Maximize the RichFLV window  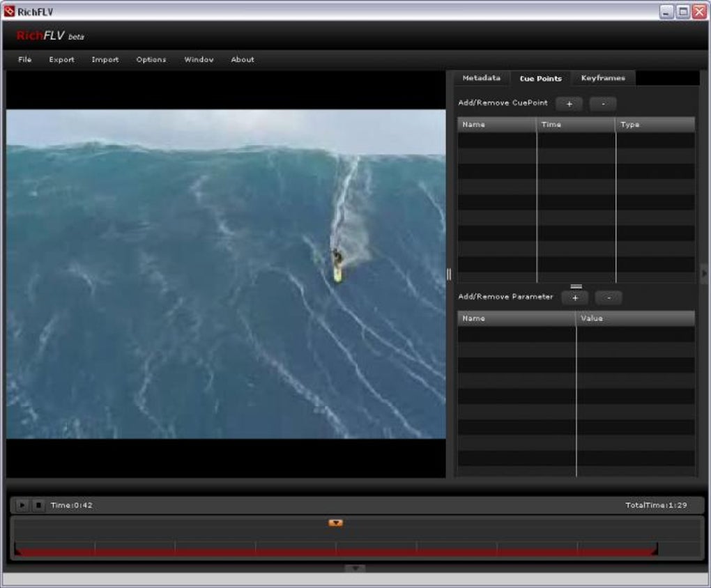[683, 12]
